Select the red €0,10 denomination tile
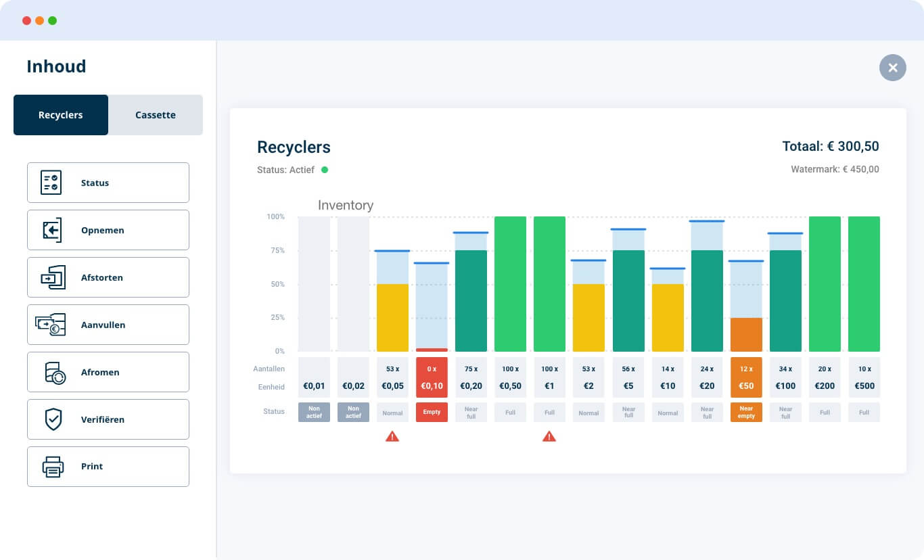The width and height of the screenshot is (924, 560). tap(432, 377)
